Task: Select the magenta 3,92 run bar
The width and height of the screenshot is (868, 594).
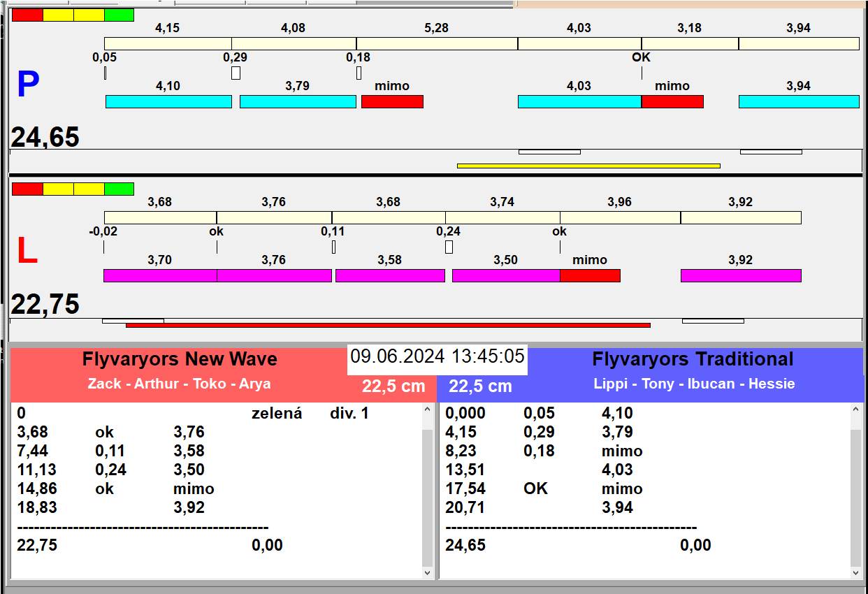Action: tap(741, 275)
